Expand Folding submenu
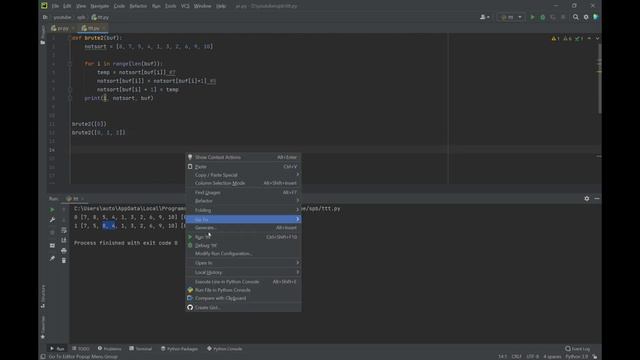This screenshot has height=360, width=640. (x=243, y=210)
